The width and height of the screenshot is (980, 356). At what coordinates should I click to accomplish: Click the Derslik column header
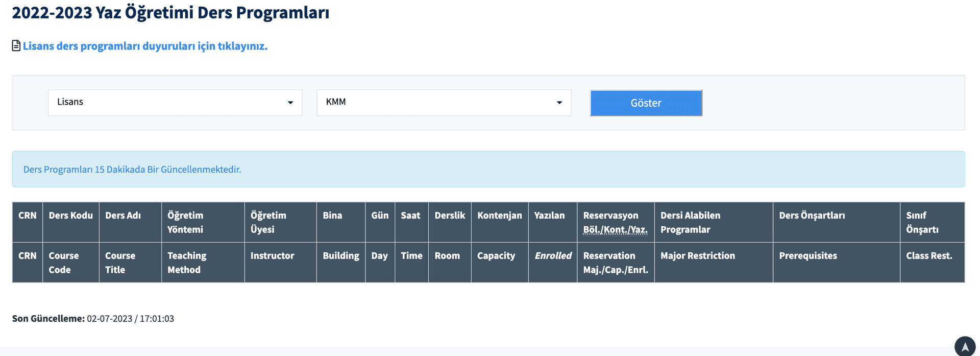point(450,216)
